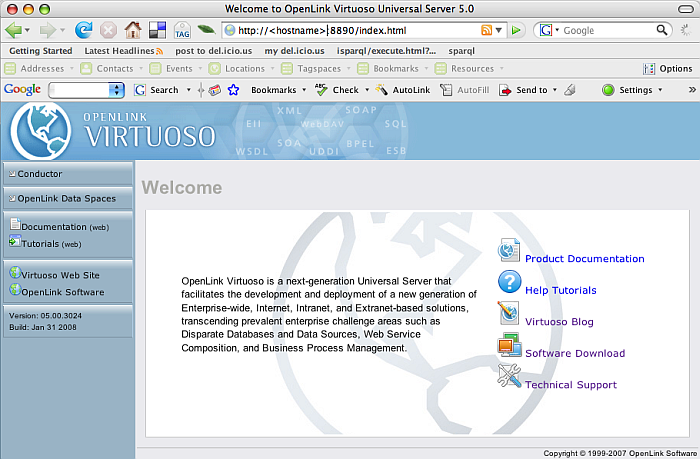Show more toolbar items via double chevron
The height and width of the screenshot is (459, 700).
pyautogui.click(x=692, y=90)
